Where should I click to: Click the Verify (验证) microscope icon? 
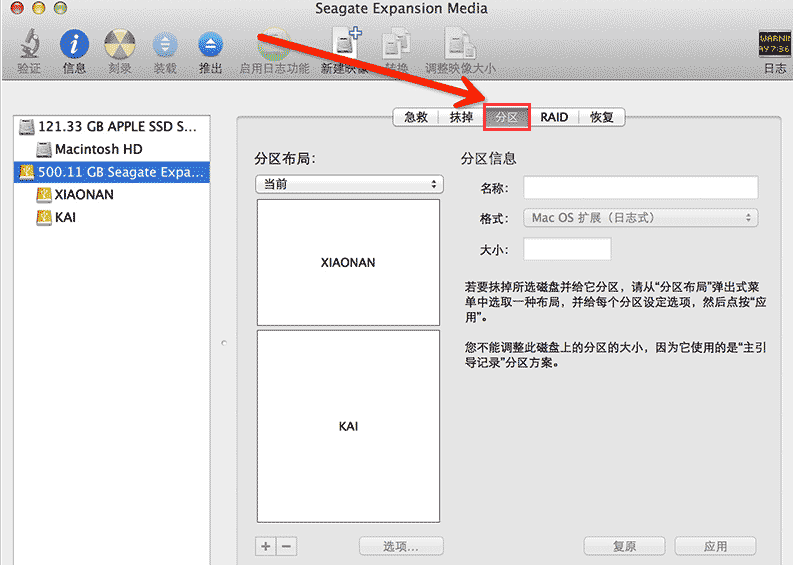[29, 44]
